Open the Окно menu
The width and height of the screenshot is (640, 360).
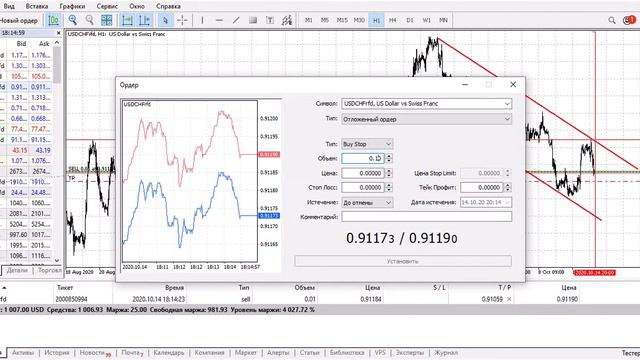137,7
